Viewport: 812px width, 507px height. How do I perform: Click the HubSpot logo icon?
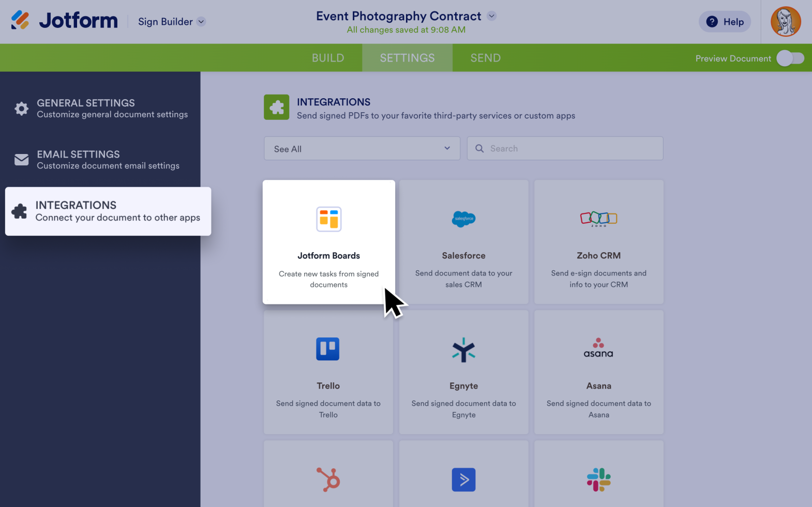(x=328, y=480)
